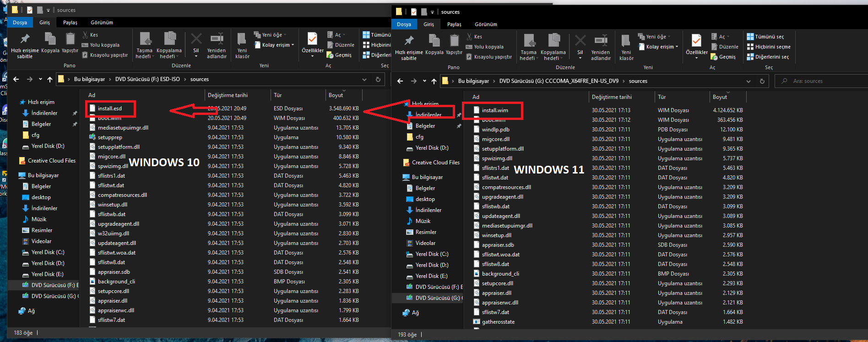This screenshot has height=342, width=868.
Task: Click Tümünü seç in G: drive window
Action: pyautogui.click(x=765, y=37)
